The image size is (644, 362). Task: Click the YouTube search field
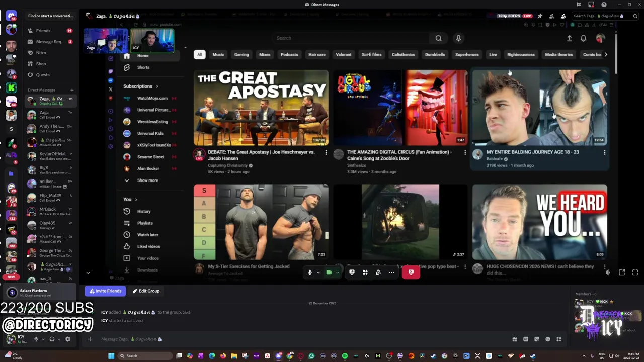coord(352,38)
